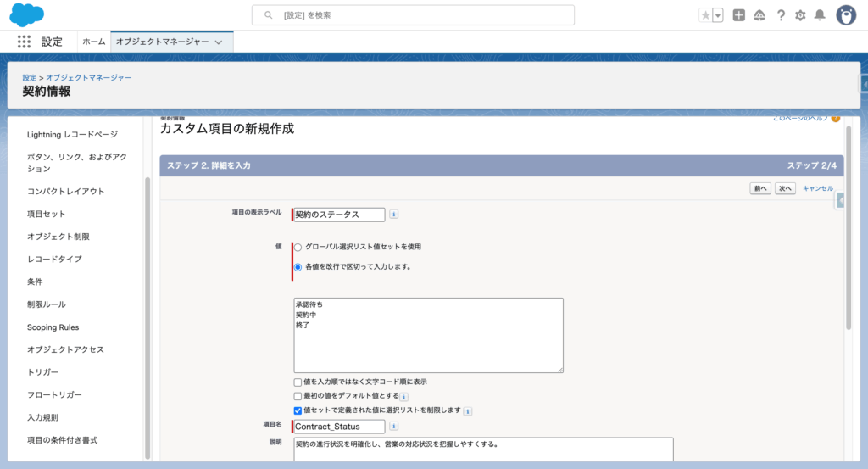Select グローバル選択リスト値セットを使用 radio option
Screen dimensions: 868x469
point(298,247)
